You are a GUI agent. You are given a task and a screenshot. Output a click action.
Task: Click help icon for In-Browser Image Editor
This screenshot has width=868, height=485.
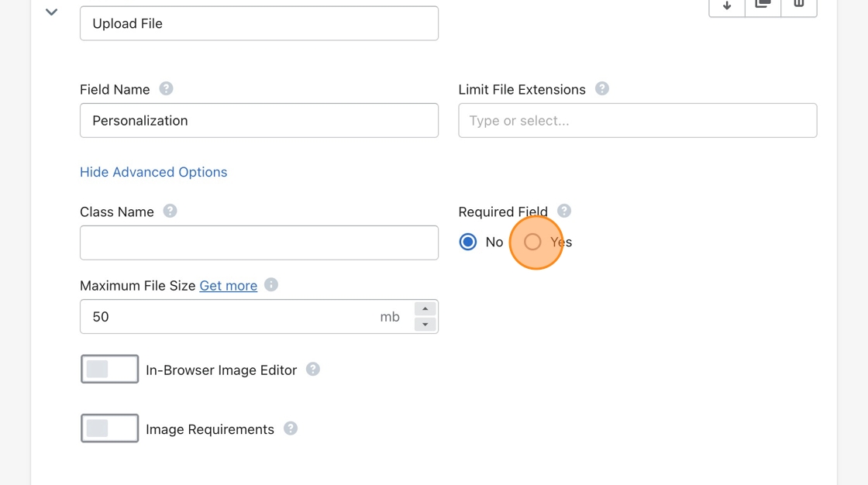click(x=313, y=370)
